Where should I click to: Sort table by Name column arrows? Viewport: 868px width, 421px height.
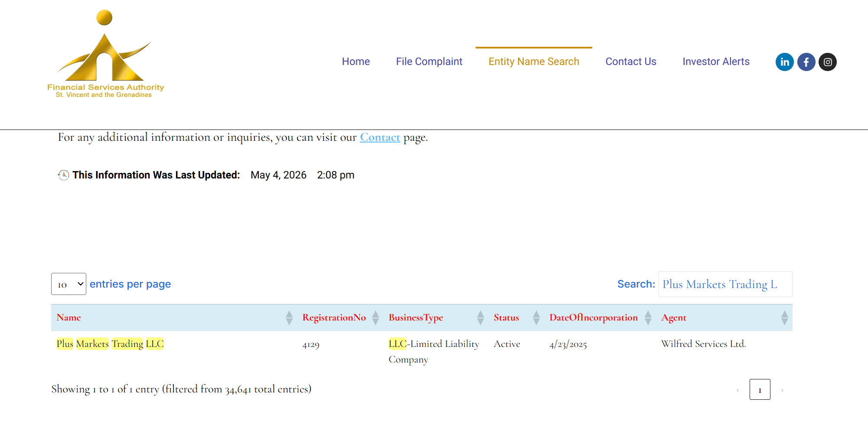pos(289,317)
